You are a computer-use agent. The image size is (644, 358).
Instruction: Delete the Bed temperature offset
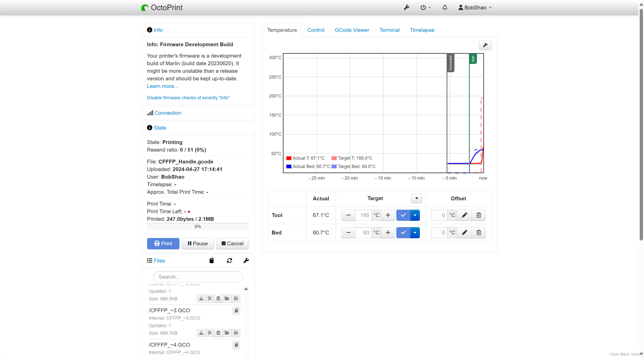click(x=478, y=233)
